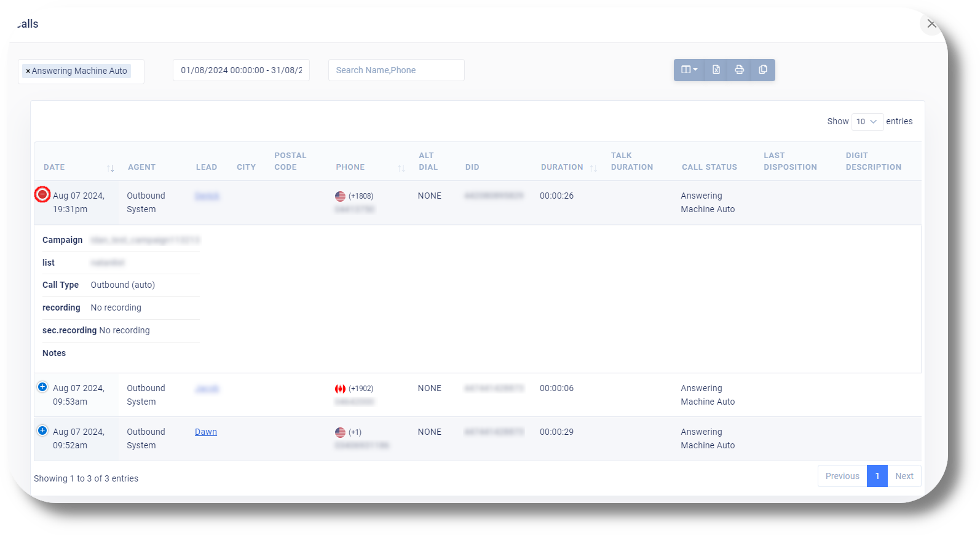The width and height of the screenshot is (980, 535).
Task: Click Showing 1 to 3 of 3 entries text
Action: pos(86,478)
